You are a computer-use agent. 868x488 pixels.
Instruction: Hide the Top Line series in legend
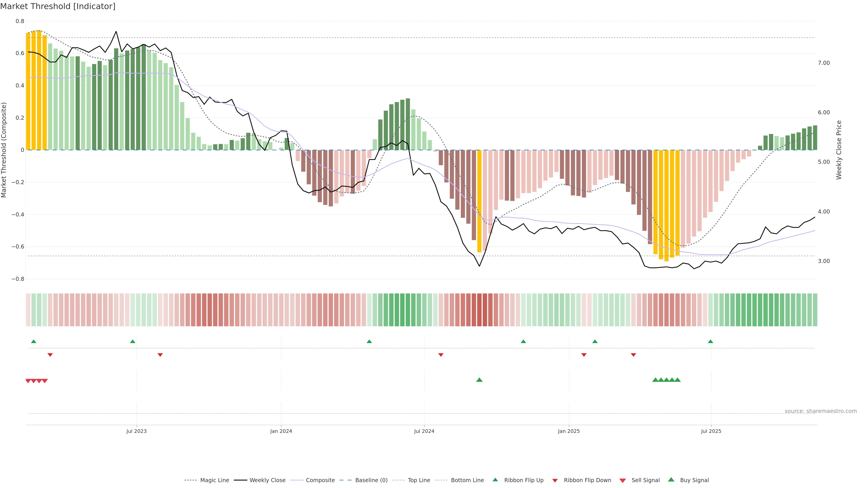click(x=419, y=480)
